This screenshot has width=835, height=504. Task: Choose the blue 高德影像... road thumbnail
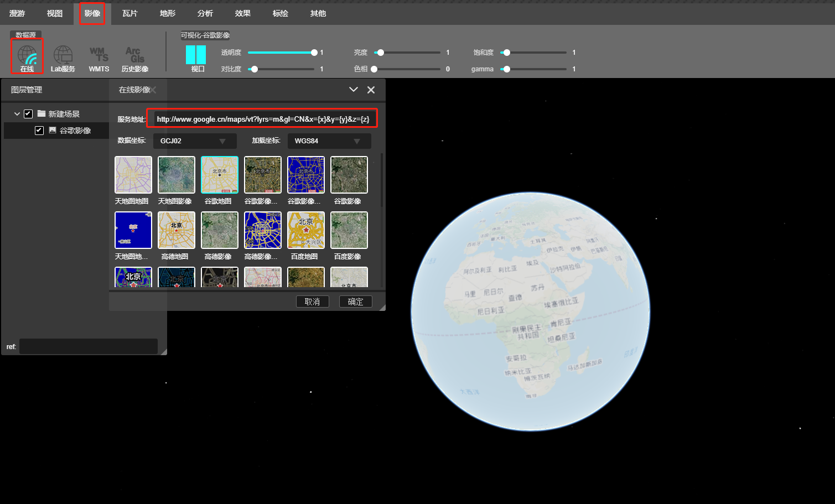tap(262, 230)
